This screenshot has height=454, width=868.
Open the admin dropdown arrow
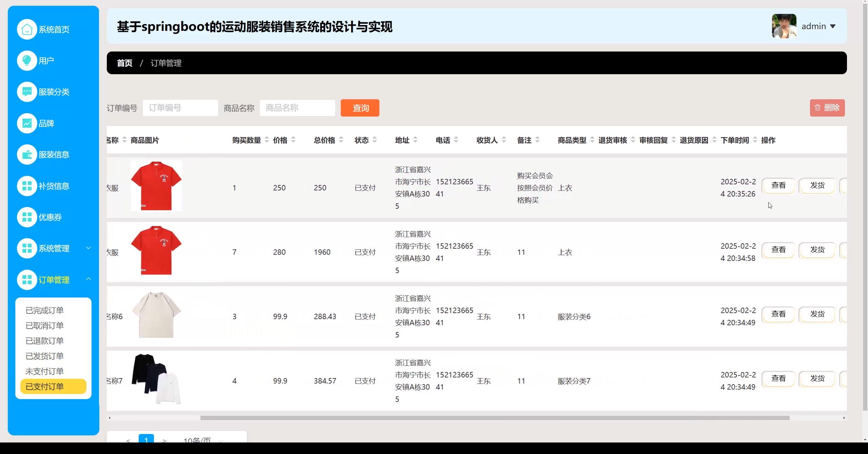pos(833,26)
